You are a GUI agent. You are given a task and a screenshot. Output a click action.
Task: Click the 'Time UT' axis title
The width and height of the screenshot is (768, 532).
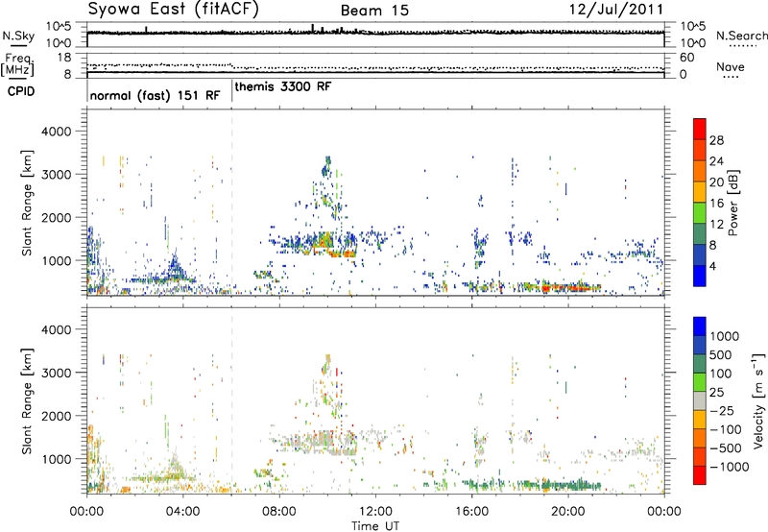pos(375,526)
